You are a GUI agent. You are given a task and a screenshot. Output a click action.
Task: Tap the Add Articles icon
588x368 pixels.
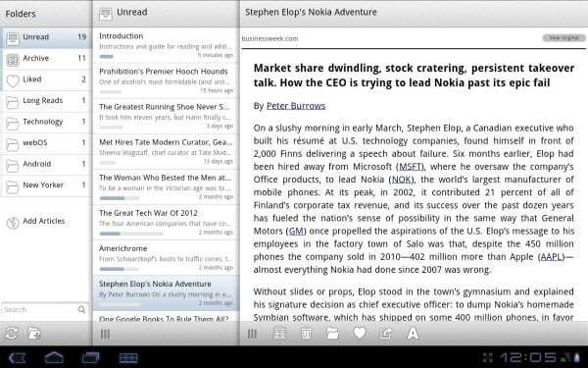13,223
